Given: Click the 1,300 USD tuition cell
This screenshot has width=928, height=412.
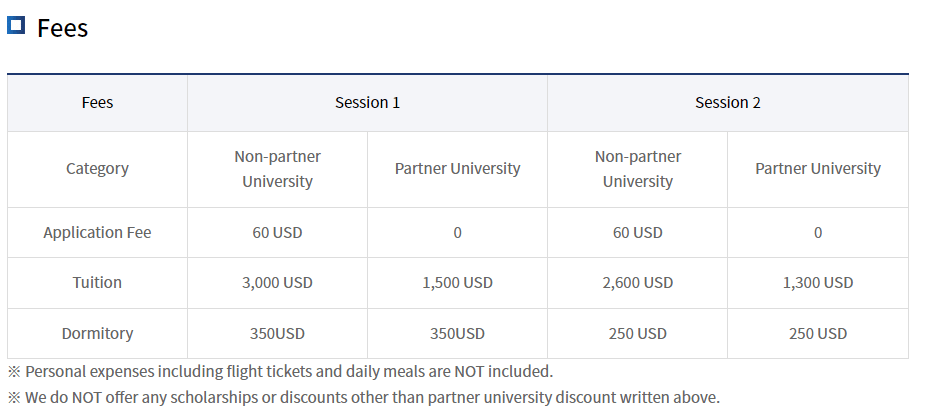Looking at the screenshot, I should [817, 282].
